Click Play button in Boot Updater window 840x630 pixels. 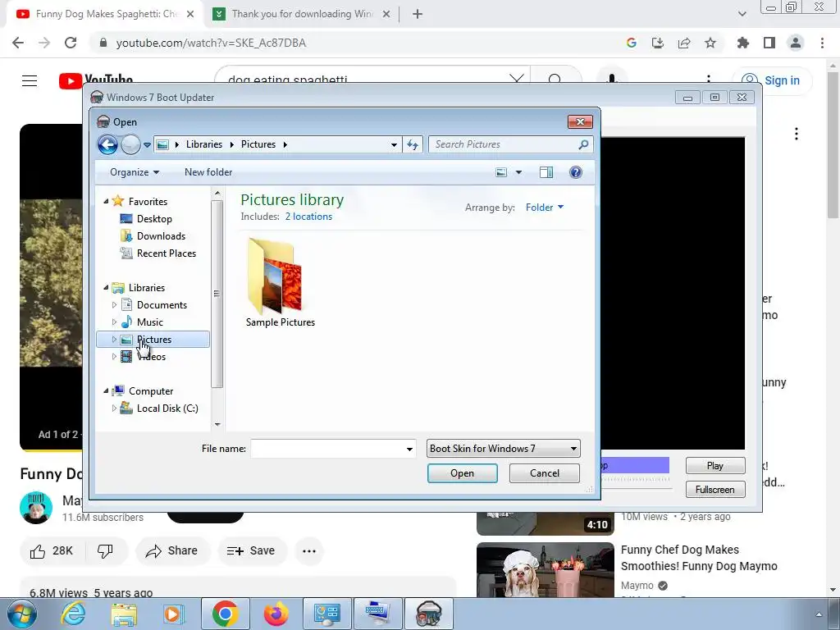715,466
